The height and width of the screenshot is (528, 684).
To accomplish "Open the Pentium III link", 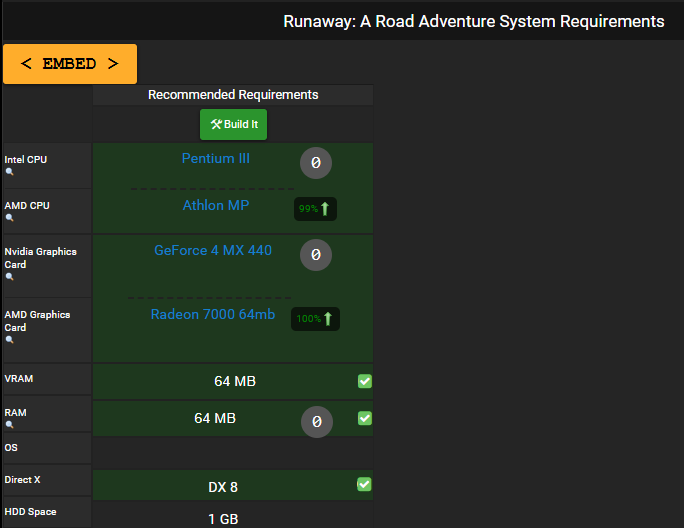I will click(x=215, y=158).
